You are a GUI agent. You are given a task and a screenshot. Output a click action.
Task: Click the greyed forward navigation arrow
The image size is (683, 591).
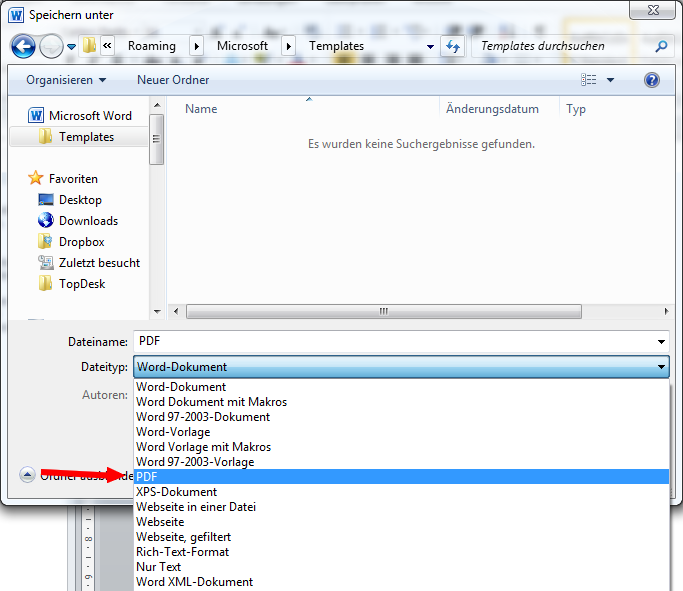pos(51,46)
